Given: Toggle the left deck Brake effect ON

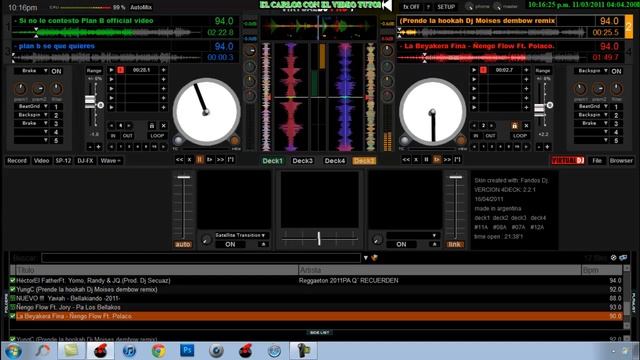Looking at the screenshot, I should coord(56,71).
